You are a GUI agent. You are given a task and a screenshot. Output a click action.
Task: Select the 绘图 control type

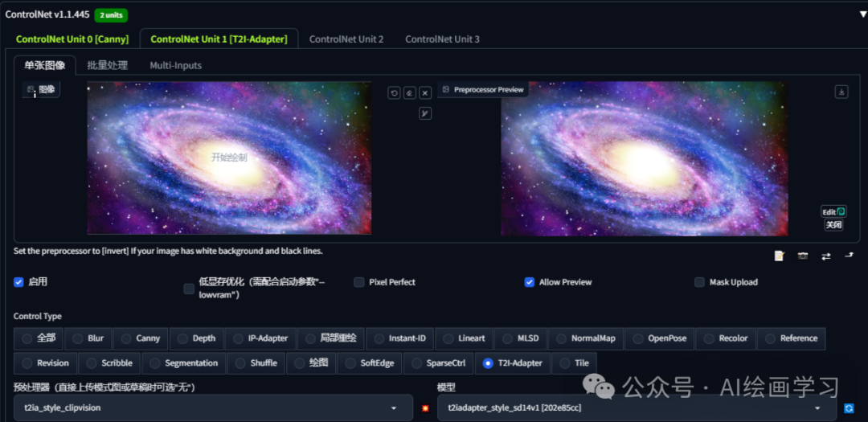[x=311, y=363]
